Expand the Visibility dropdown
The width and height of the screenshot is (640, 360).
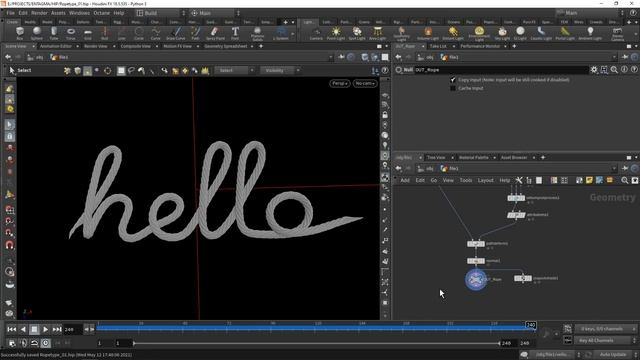[280, 70]
